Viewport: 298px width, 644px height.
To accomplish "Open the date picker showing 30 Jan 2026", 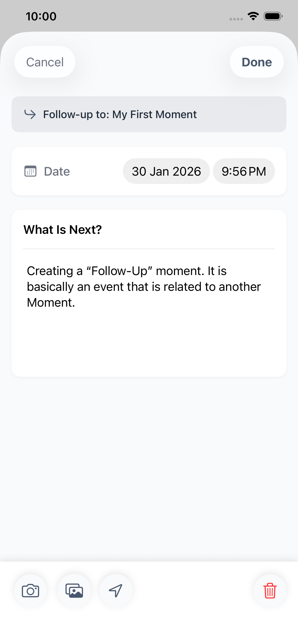I will [x=166, y=171].
